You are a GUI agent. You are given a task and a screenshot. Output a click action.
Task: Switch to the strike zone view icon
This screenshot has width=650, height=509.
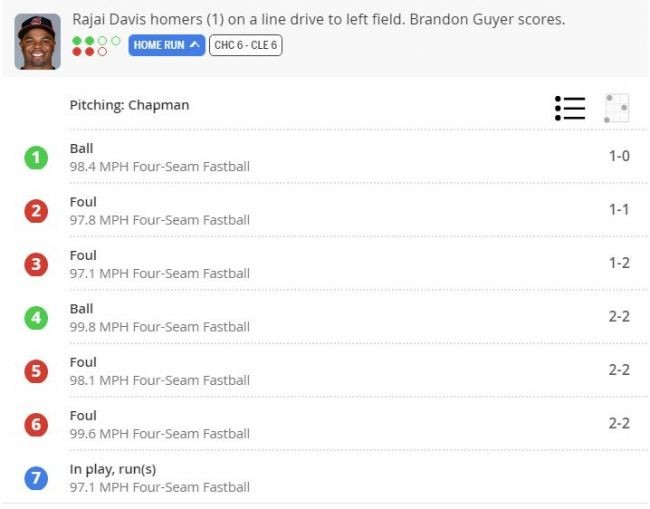pyautogui.click(x=617, y=108)
